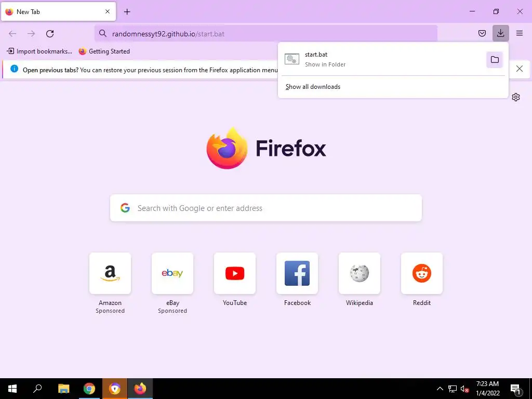Open Save to Pocket icon
Image resolution: width=532 pixels, height=399 pixels.
click(x=482, y=33)
